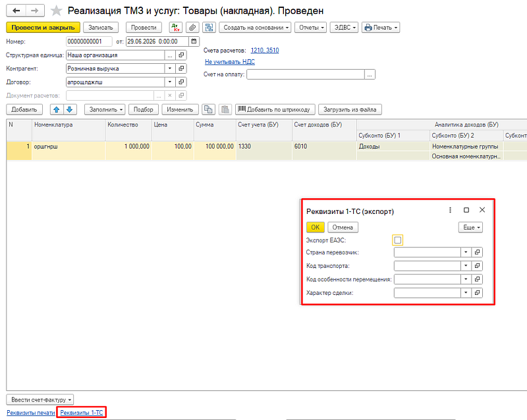Open Страна перевозчик value card

[x=477, y=252]
